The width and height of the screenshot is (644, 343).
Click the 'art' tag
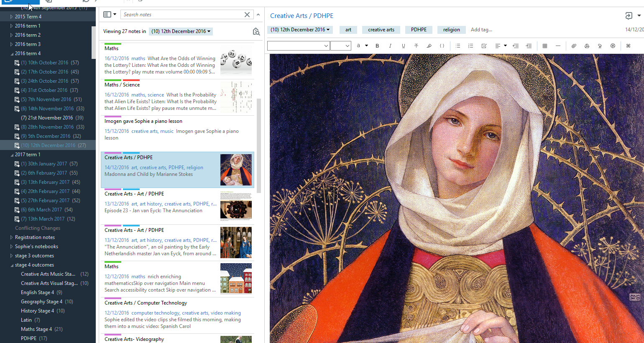pos(348,30)
